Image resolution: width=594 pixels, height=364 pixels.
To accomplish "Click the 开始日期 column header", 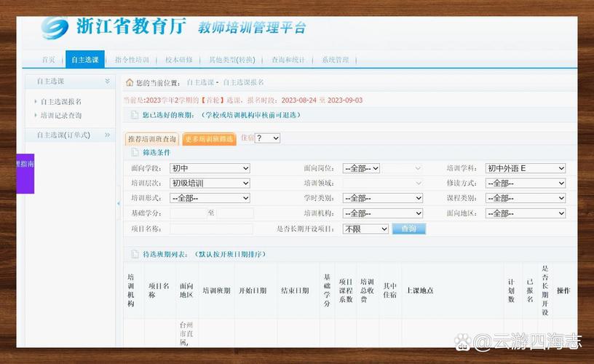I will (253, 290).
